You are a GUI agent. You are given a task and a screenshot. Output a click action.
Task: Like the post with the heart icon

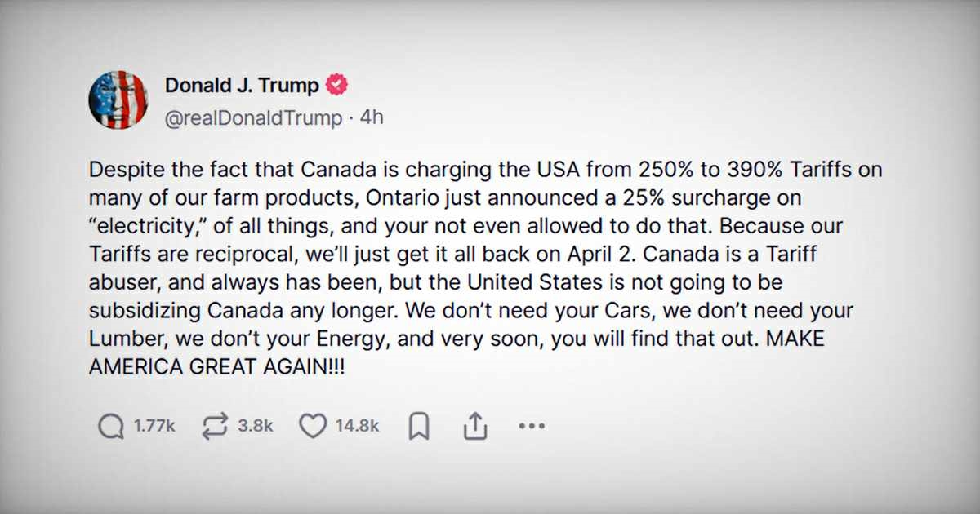tap(312, 426)
